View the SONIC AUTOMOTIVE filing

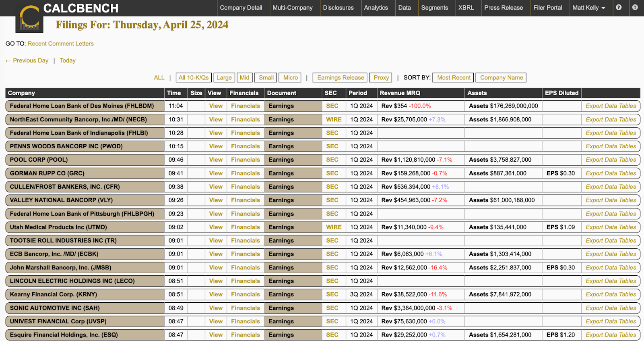click(x=216, y=308)
